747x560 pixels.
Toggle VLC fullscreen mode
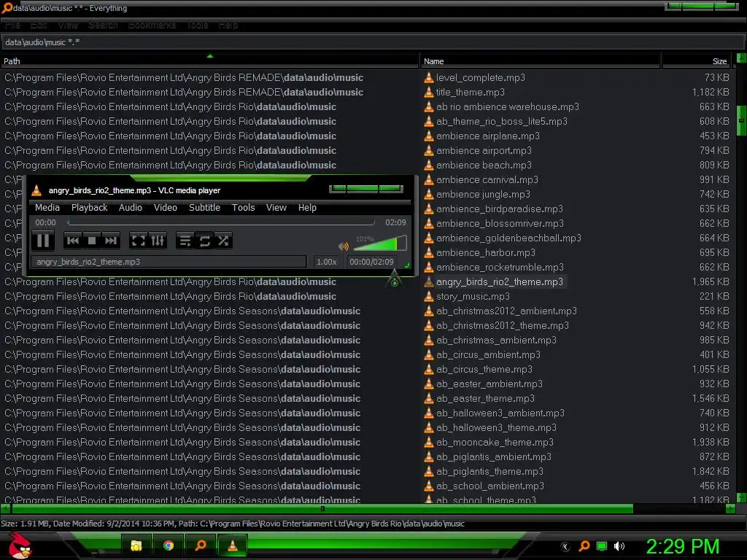[x=138, y=241]
